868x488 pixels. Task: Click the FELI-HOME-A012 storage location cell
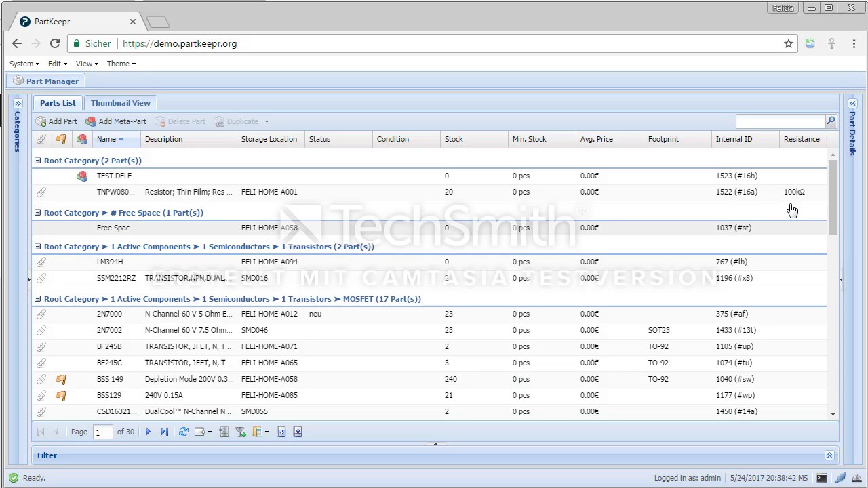[269, 314]
